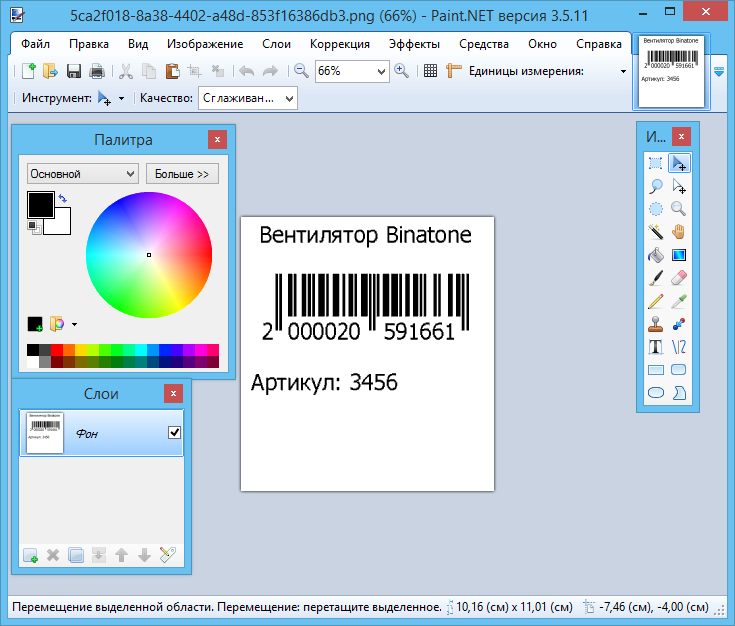The width and height of the screenshot is (735, 626).
Task: Click the New image toolbar icon
Action: (x=29, y=71)
